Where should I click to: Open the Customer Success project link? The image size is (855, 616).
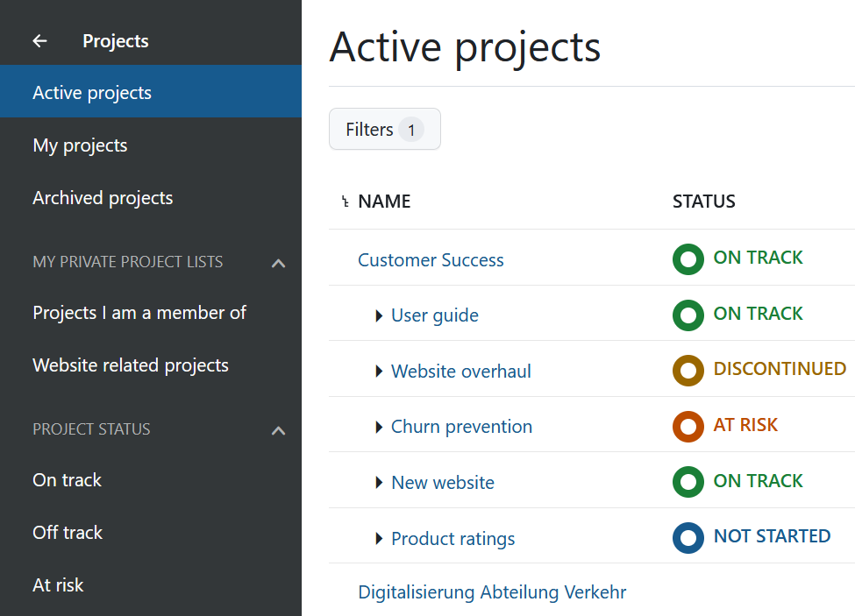tap(431, 260)
